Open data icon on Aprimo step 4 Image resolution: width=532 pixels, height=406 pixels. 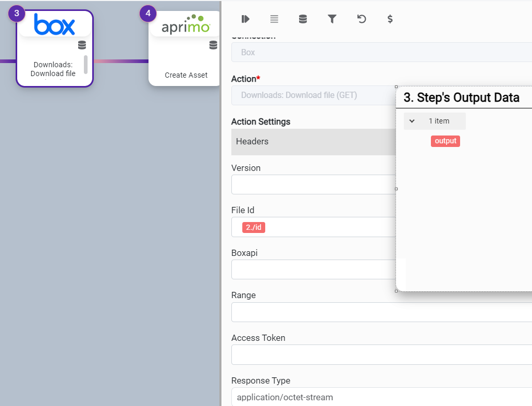coord(213,45)
